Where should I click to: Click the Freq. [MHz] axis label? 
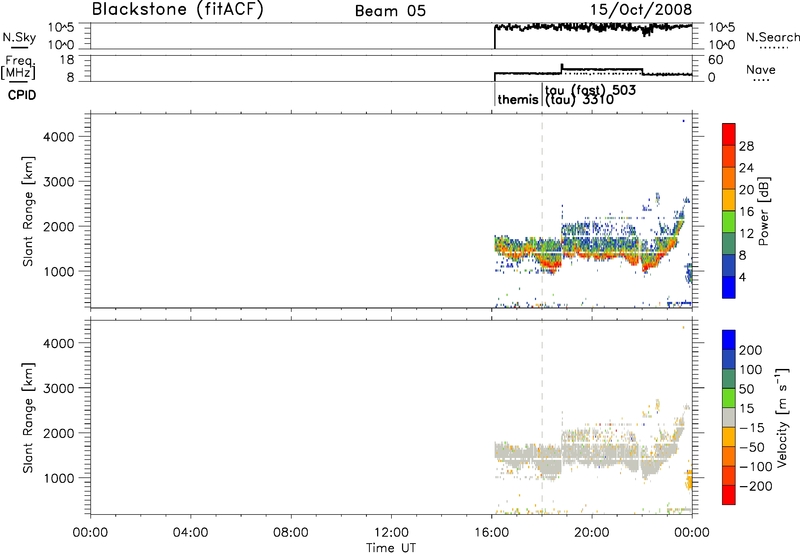click(x=19, y=67)
